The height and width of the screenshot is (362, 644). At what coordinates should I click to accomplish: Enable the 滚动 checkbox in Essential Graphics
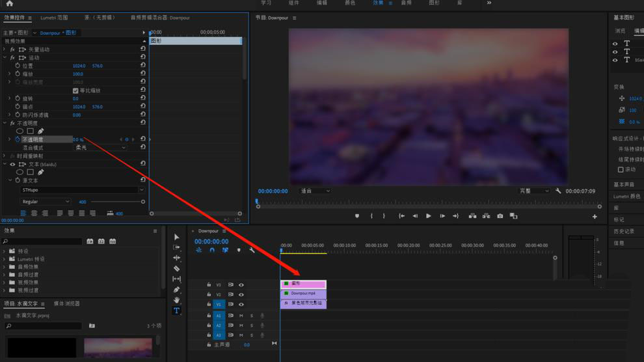point(621,169)
